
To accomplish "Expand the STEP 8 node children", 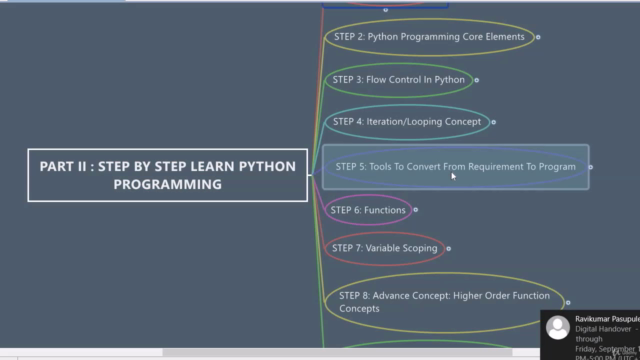I will [568, 303].
